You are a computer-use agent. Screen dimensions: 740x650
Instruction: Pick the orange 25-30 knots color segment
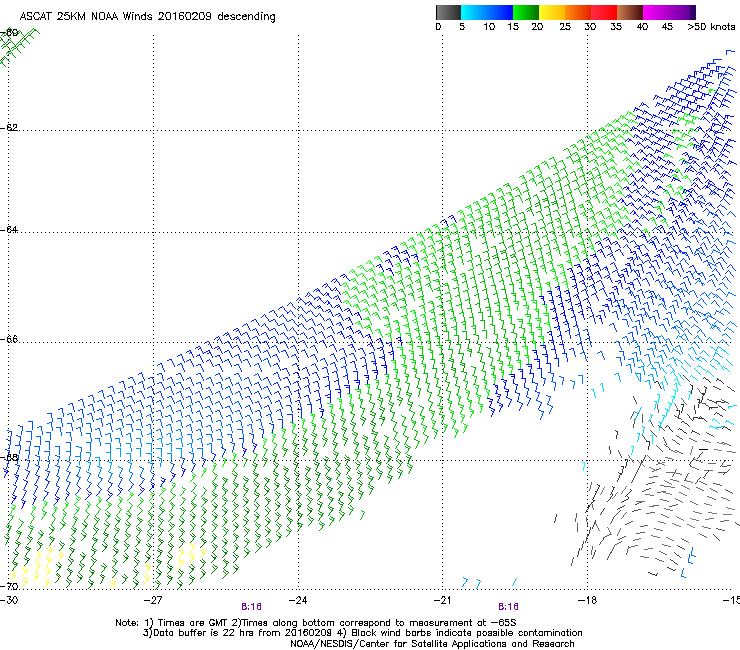578,12
